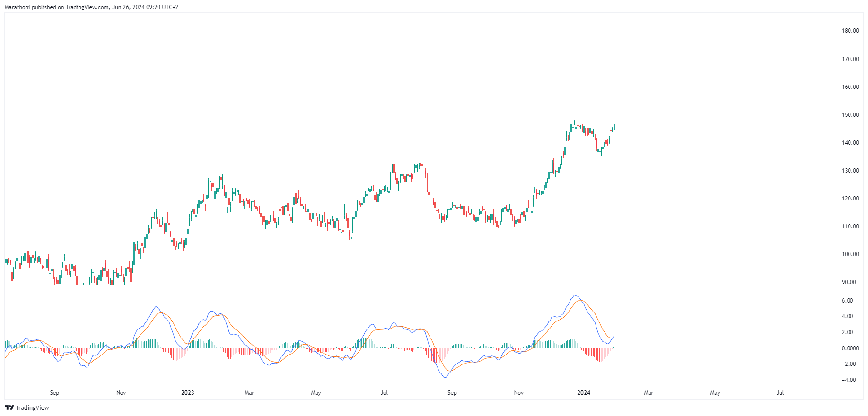
Task: Click the MACD line's lowest trough
Action: [x=444, y=377]
